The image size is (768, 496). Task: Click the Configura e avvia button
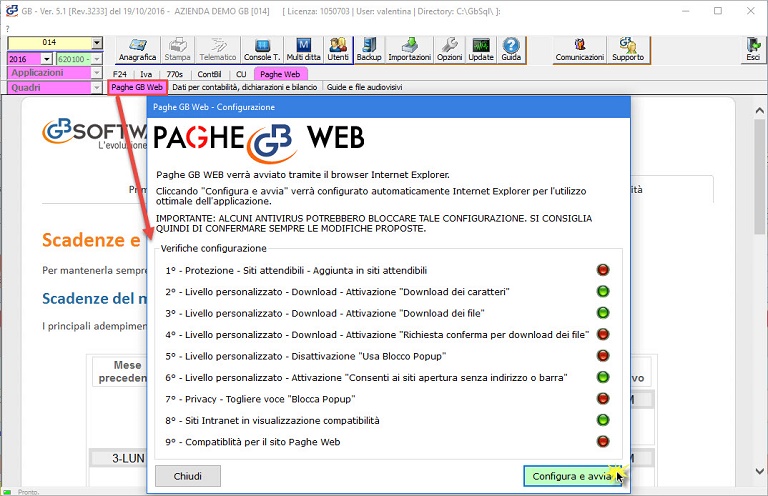(572, 476)
